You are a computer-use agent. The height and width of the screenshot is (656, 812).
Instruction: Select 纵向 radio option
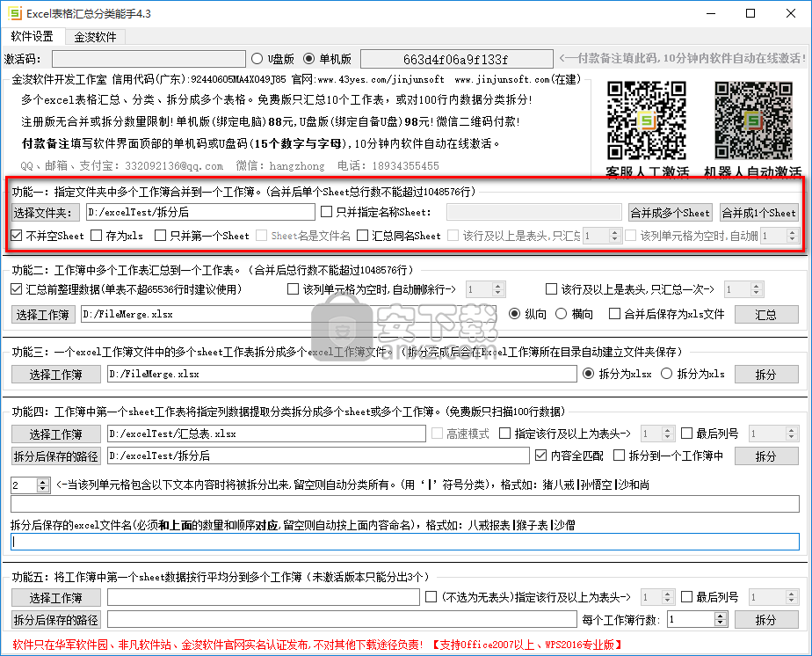(x=527, y=314)
